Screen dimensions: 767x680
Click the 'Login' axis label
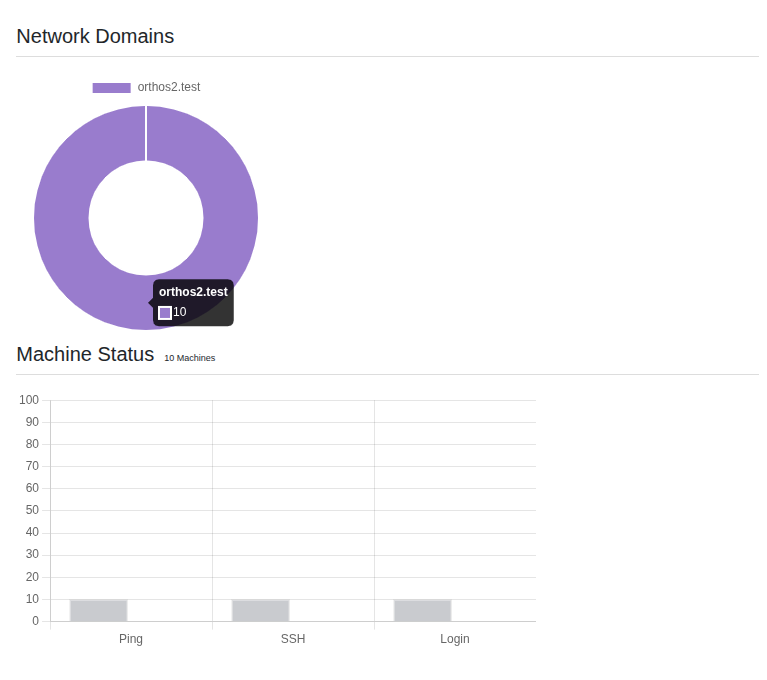point(454,638)
